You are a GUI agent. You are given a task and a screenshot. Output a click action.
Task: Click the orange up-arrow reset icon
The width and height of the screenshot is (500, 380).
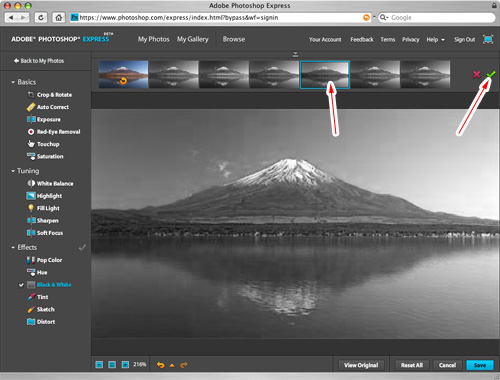click(172, 365)
